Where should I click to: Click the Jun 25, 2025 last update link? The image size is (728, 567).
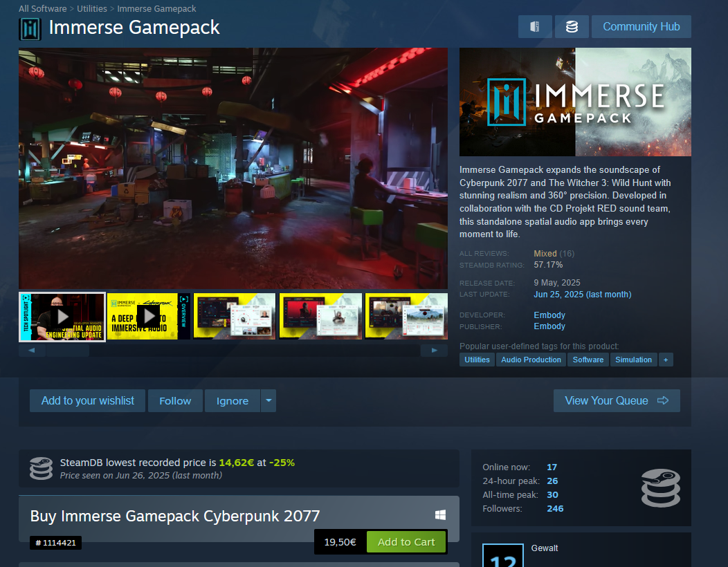pos(582,295)
